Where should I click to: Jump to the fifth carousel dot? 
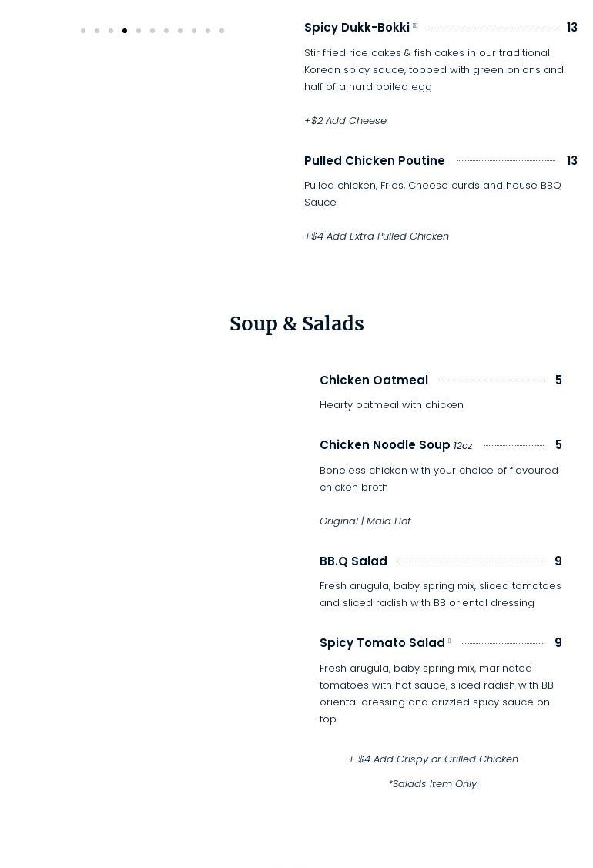tap(139, 31)
